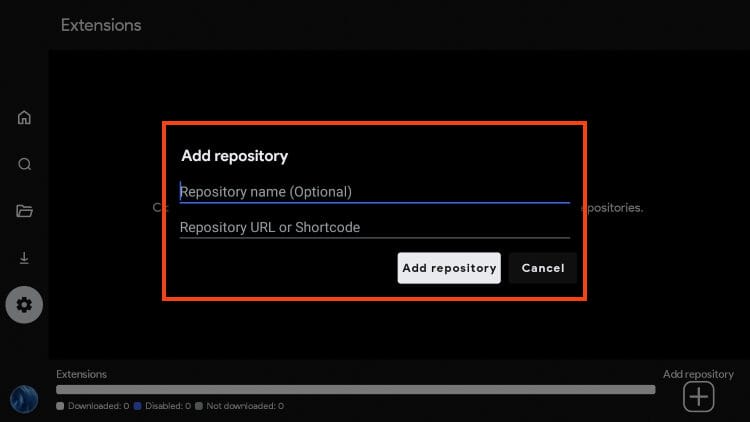Open the Library folder icon
750x422 pixels.
pos(24,211)
